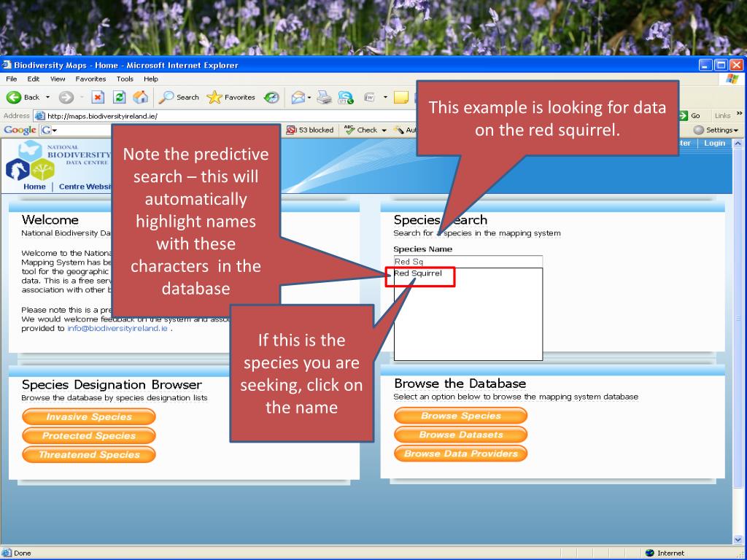Print the page with the printer icon

325,97
